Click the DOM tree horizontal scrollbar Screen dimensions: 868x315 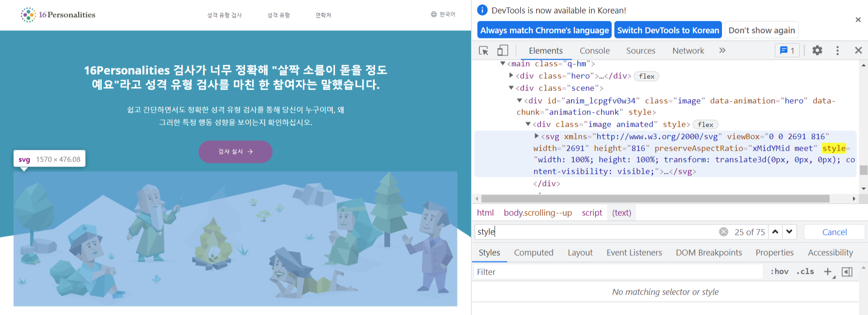(655, 199)
